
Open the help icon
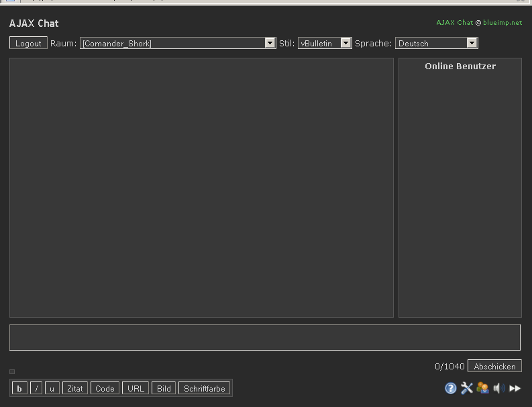click(x=451, y=388)
